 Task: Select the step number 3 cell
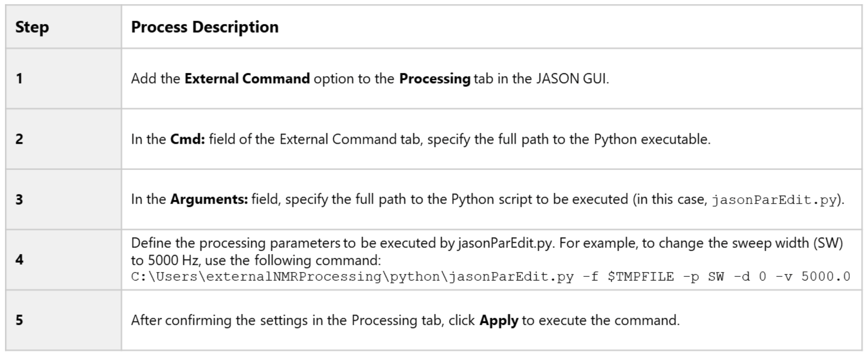[x=19, y=199]
